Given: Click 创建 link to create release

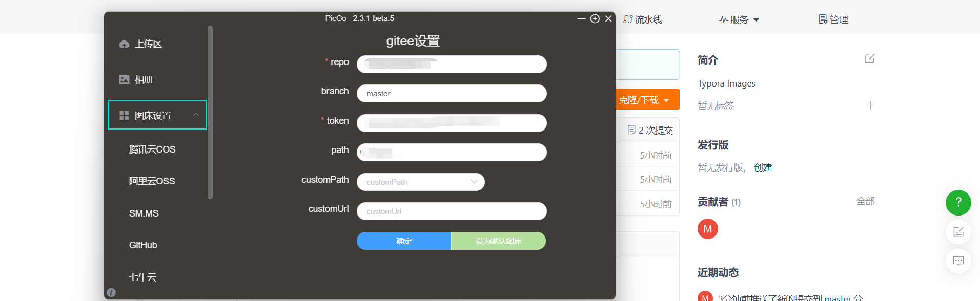Looking at the screenshot, I should pyautogui.click(x=763, y=168).
